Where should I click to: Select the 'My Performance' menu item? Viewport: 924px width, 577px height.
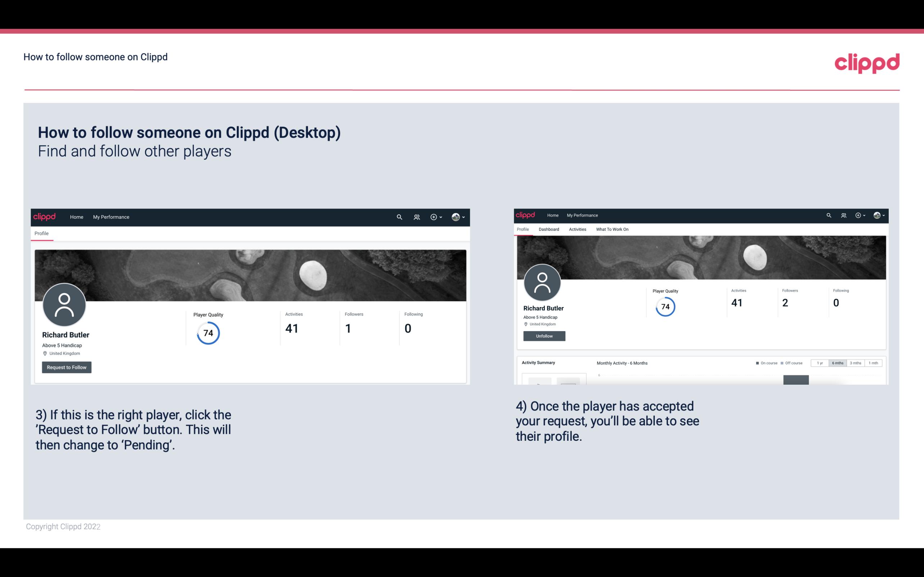coord(111,217)
